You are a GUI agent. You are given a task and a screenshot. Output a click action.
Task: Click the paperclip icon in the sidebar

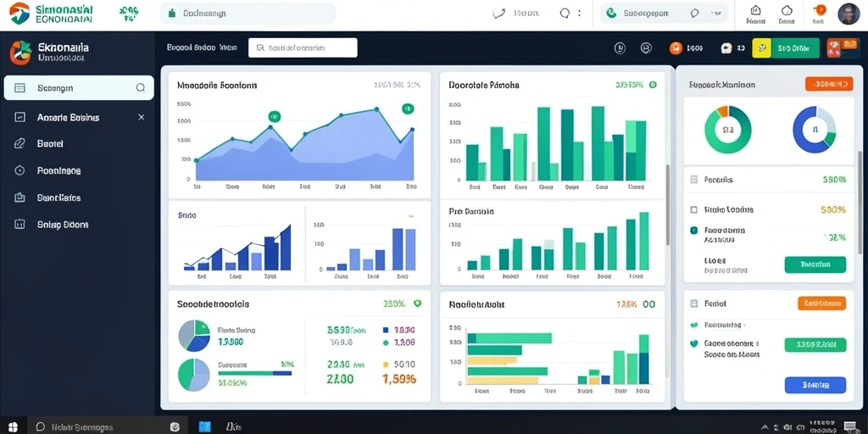coord(19,143)
